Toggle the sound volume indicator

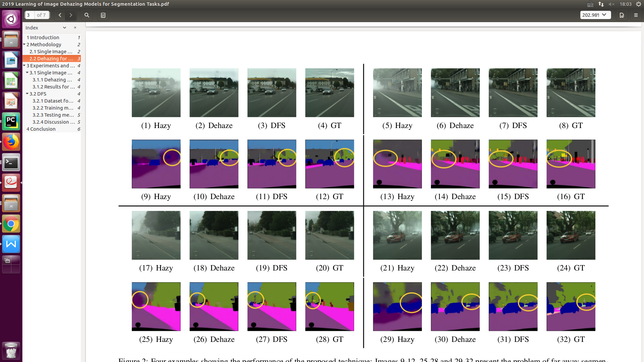tap(611, 4)
